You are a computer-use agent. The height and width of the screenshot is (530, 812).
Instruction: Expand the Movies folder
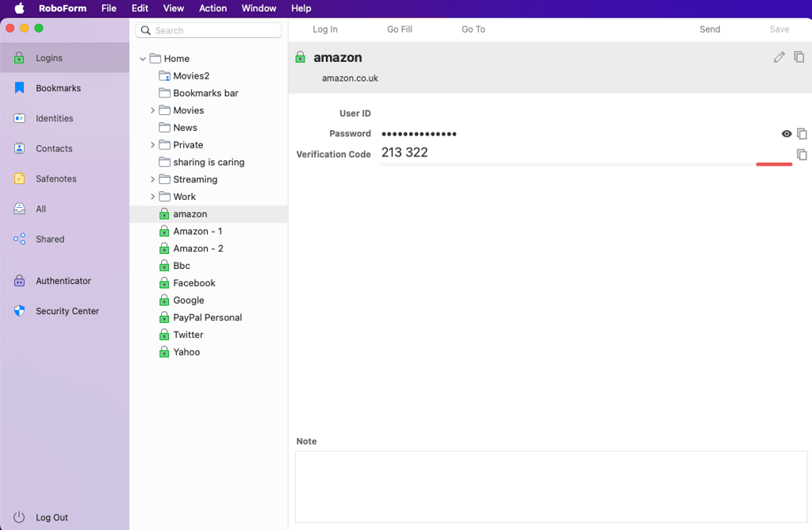(153, 110)
